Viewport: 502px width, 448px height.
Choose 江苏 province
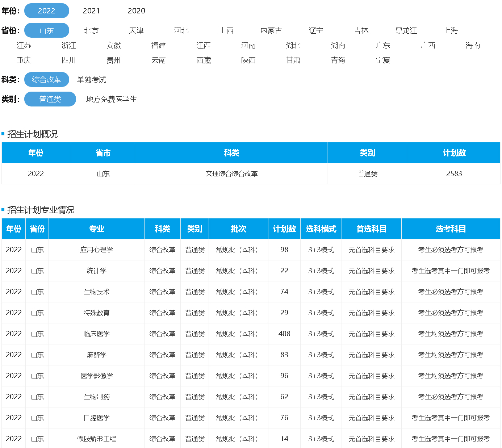pyautogui.click(x=24, y=45)
